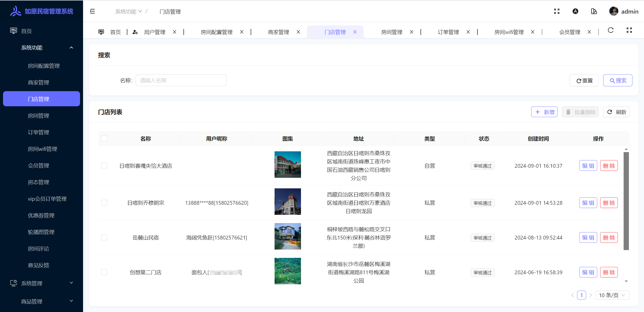The width and height of the screenshot is (644, 312).
Task: Close the 用户管理 tab
Action: 174,32
